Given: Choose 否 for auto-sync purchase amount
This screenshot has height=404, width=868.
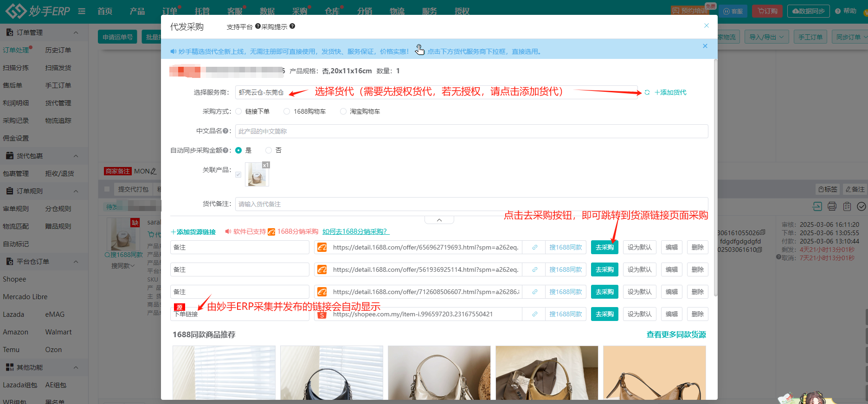Looking at the screenshot, I should (x=269, y=150).
